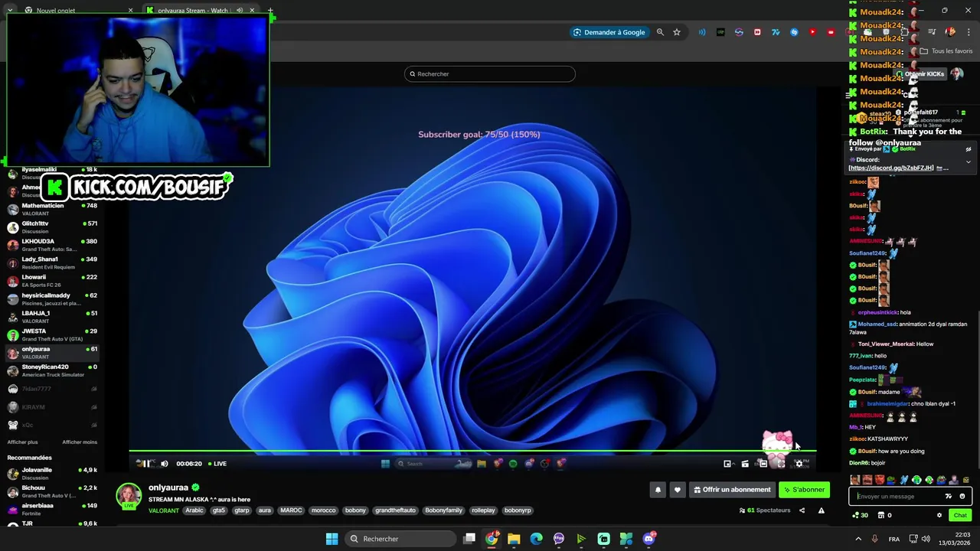Open Glitch1ttv channel in sidebar

click(52, 227)
